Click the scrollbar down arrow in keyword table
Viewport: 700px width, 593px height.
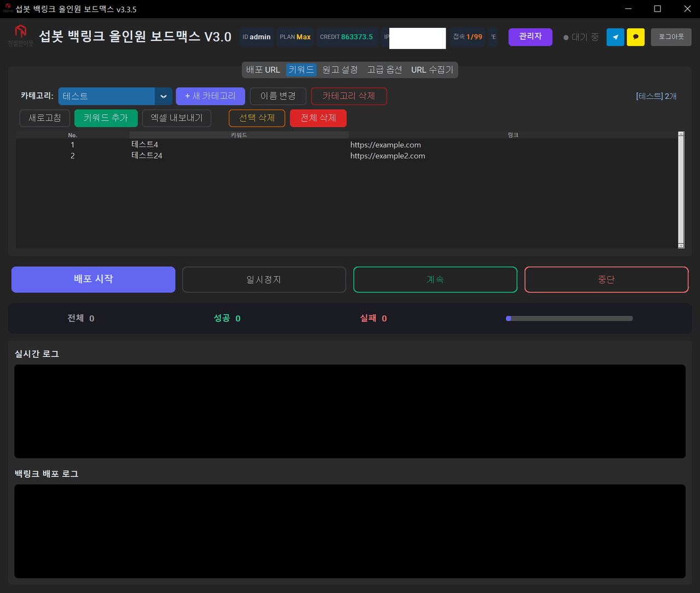681,246
